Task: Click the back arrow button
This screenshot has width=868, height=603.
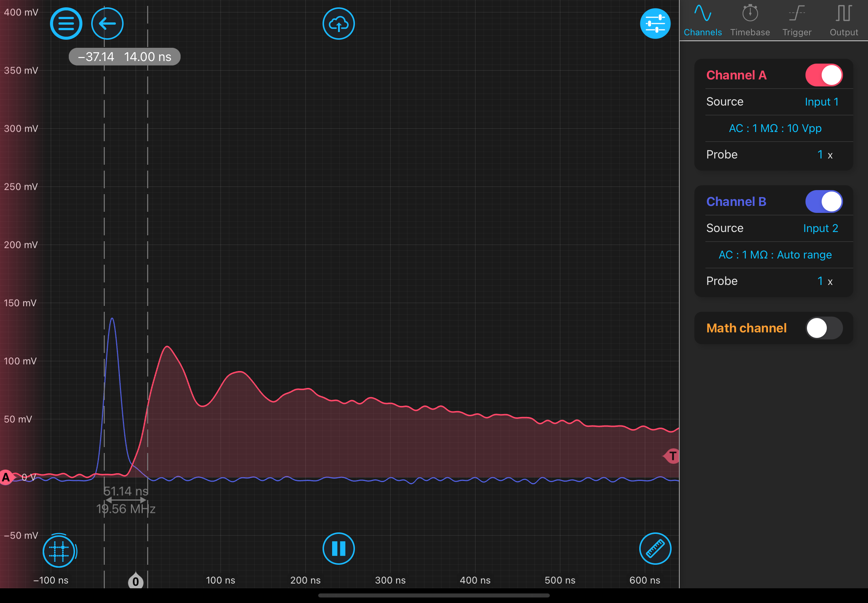Action: 107,24
